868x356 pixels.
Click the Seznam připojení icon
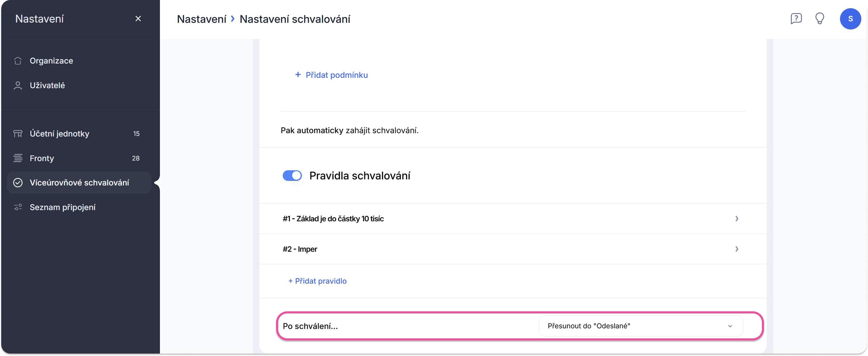click(x=18, y=207)
